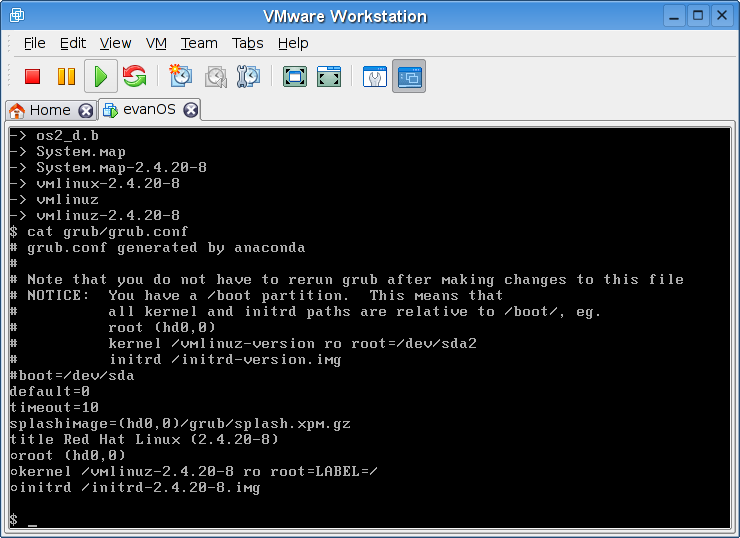
Task: Open the Edit menu
Action: (x=73, y=43)
